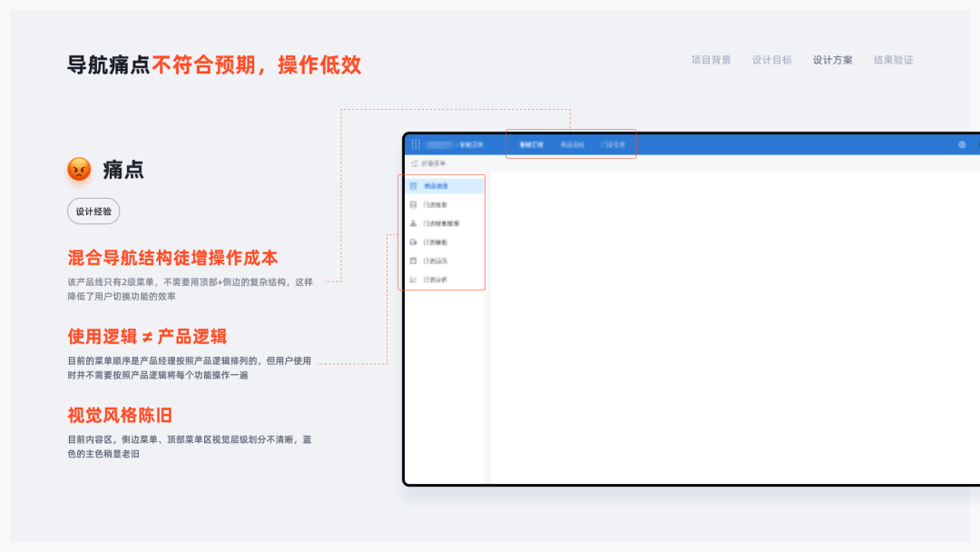Select the bold active tab in mockup's top bar

pyautogui.click(x=531, y=144)
